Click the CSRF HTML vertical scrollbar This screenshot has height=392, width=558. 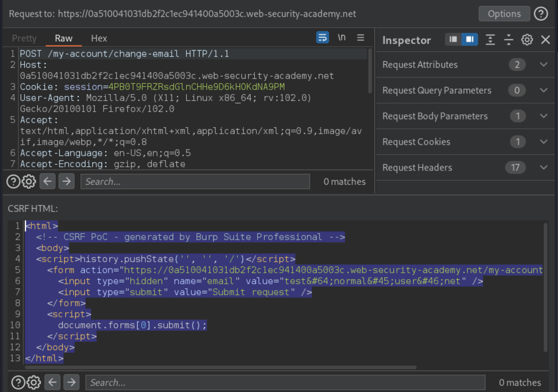point(545,287)
